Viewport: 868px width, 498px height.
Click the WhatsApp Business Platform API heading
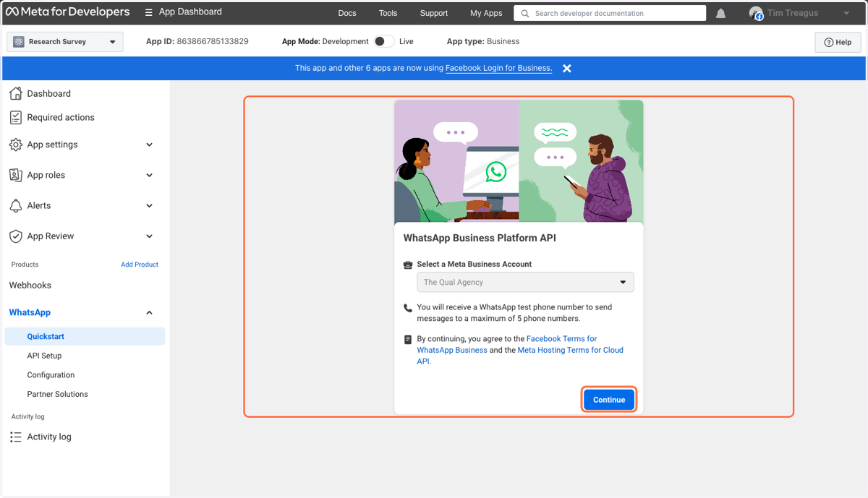pos(480,238)
